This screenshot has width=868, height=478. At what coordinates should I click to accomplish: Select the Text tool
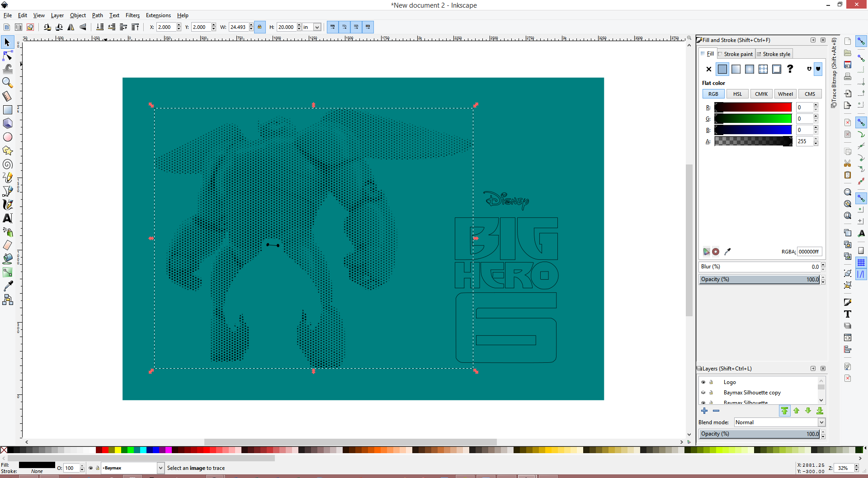[x=7, y=218]
